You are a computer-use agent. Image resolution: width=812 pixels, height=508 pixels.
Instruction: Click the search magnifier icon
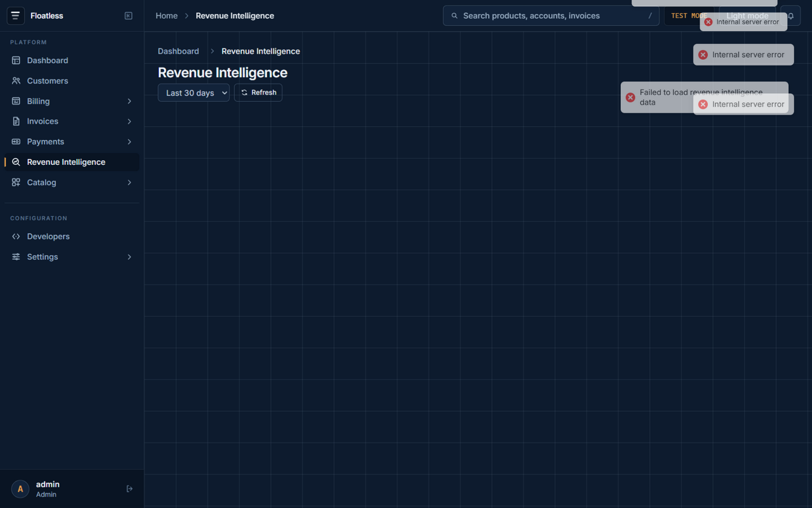click(454, 16)
